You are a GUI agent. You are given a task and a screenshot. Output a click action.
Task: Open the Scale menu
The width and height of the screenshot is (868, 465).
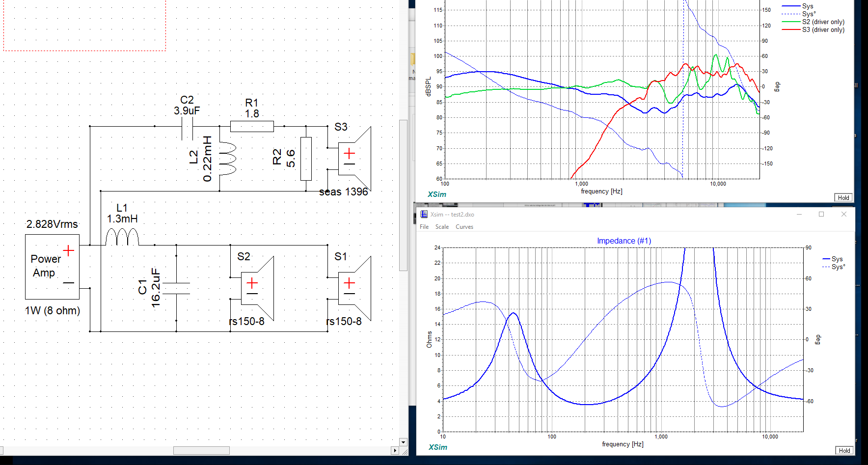click(x=442, y=227)
